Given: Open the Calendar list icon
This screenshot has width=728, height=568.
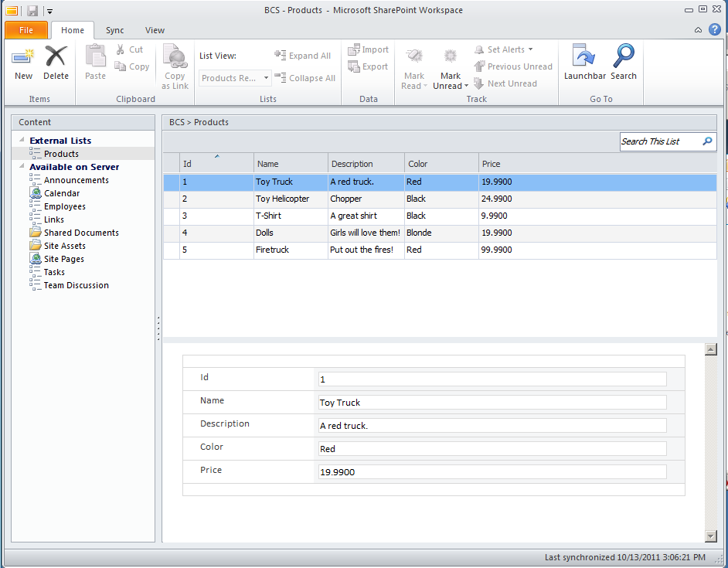Looking at the screenshot, I should pyautogui.click(x=36, y=192).
